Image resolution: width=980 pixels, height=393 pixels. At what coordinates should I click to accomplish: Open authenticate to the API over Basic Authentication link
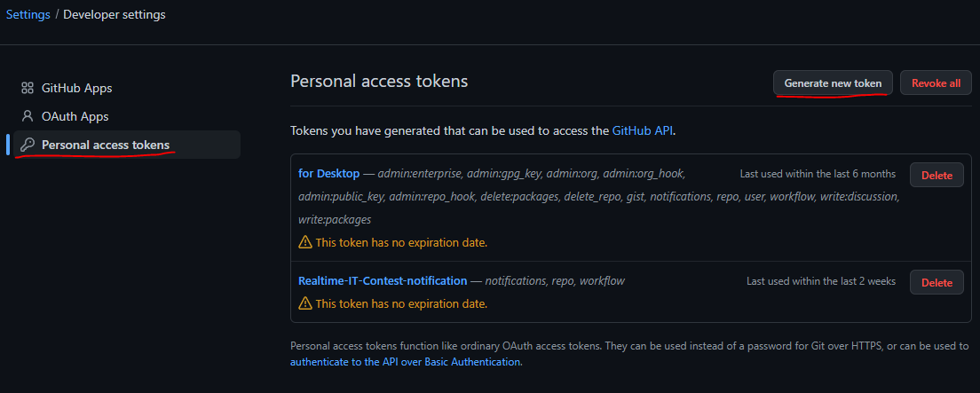(405, 361)
